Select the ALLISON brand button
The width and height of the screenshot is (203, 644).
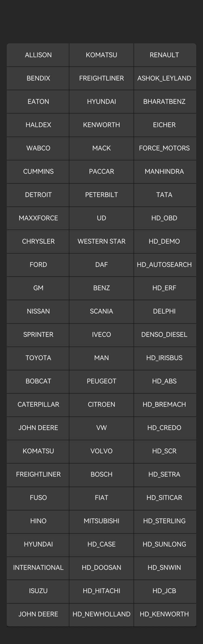pos(38,55)
